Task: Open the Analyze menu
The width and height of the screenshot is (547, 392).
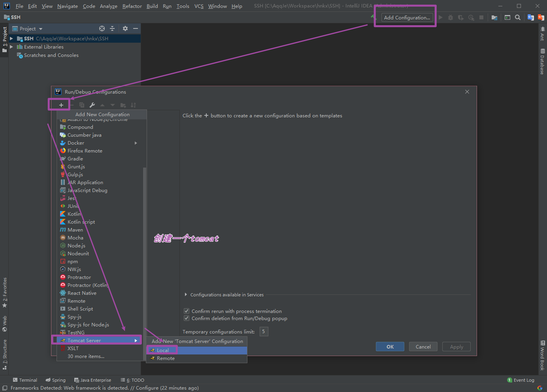Action: coord(108,6)
